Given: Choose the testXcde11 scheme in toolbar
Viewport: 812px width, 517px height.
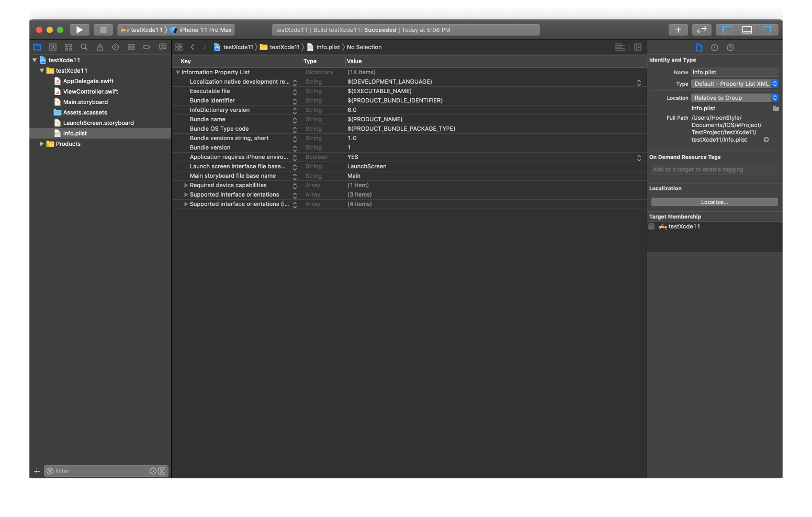Looking at the screenshot, I should click(142, 30).
